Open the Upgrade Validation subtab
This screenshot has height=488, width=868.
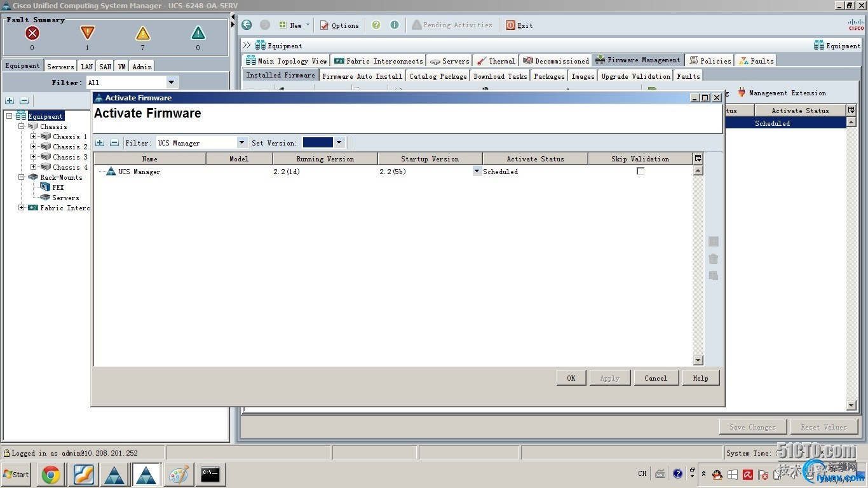click(635, 76)
